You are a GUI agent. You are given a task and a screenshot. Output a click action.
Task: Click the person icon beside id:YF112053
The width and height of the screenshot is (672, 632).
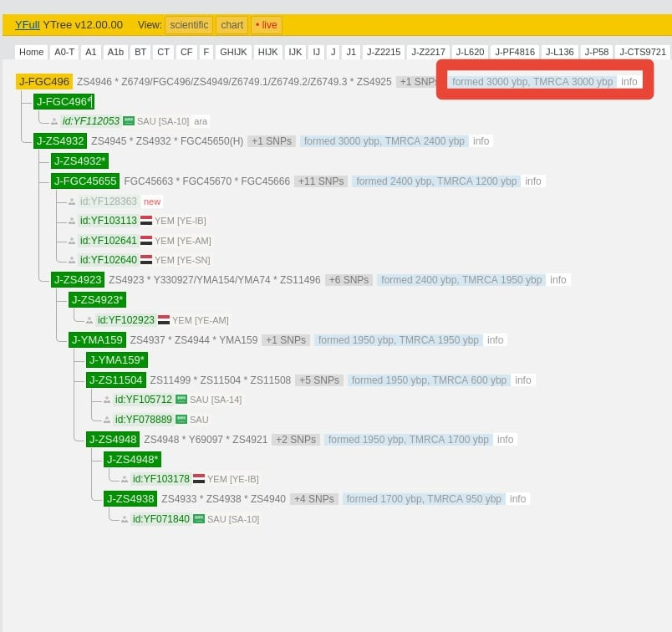tap(54, 121)
